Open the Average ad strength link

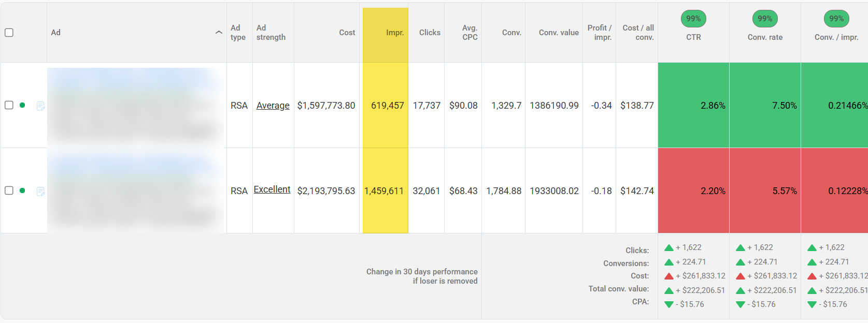[273, 106]
